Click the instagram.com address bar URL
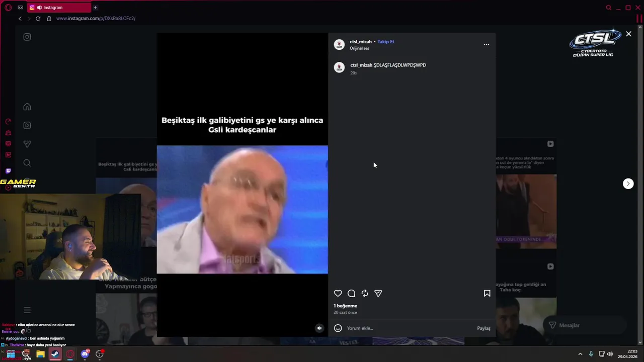 [96, 19]
